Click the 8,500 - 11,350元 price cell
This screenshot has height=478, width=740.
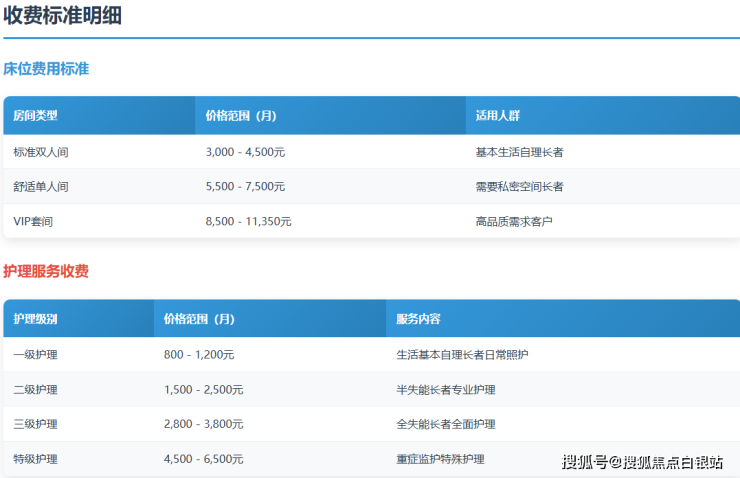click(248, 221)
